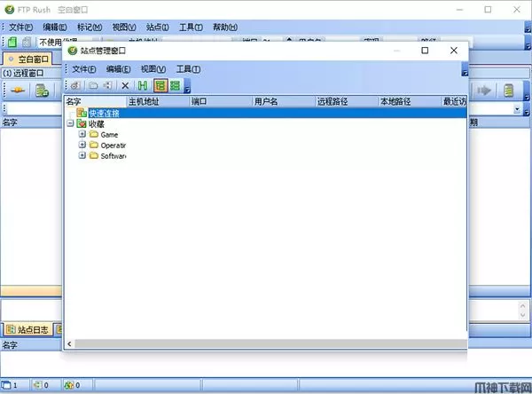Screen dimensions: 532x394
Task: Click the log panel scroll down arrow
Action: click(523, 315)
